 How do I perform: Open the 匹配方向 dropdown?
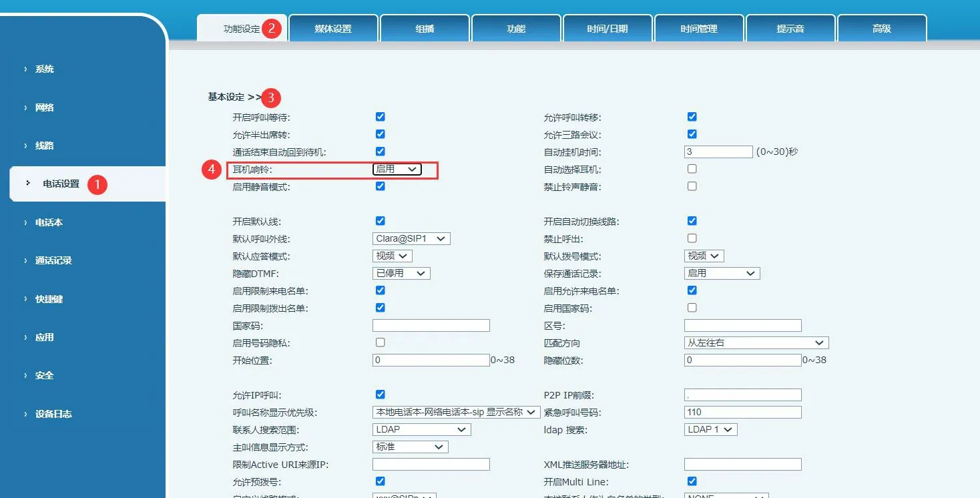tap(755, 342)
